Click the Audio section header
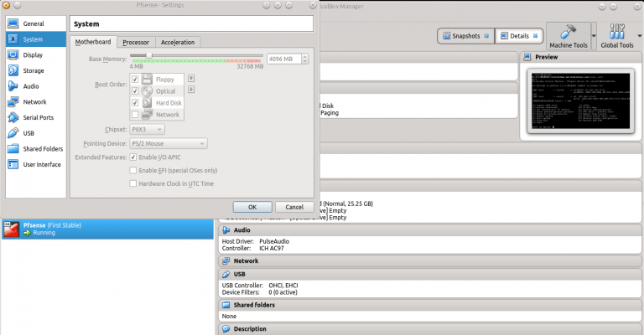The height and width of the screenshot is (335, 644). (430, 230)
